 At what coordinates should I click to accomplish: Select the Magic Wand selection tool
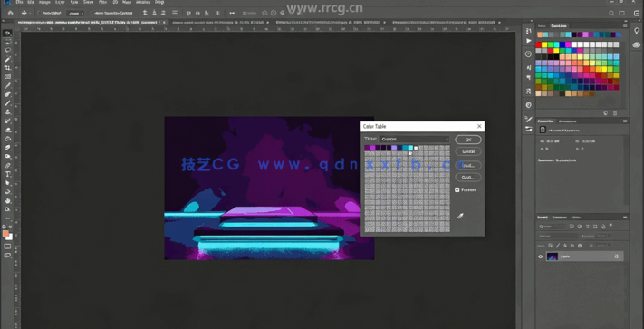[7, 59]
